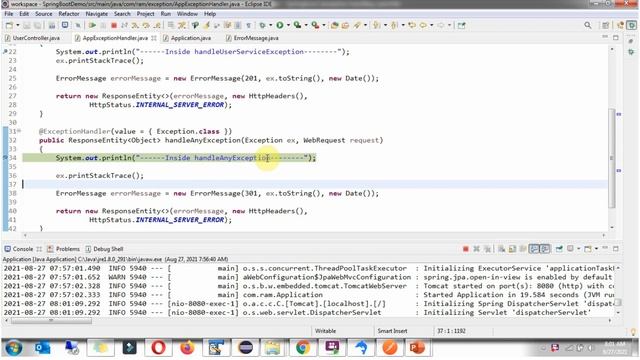Click the Skip All Breakpoints icon

point(78,25)
